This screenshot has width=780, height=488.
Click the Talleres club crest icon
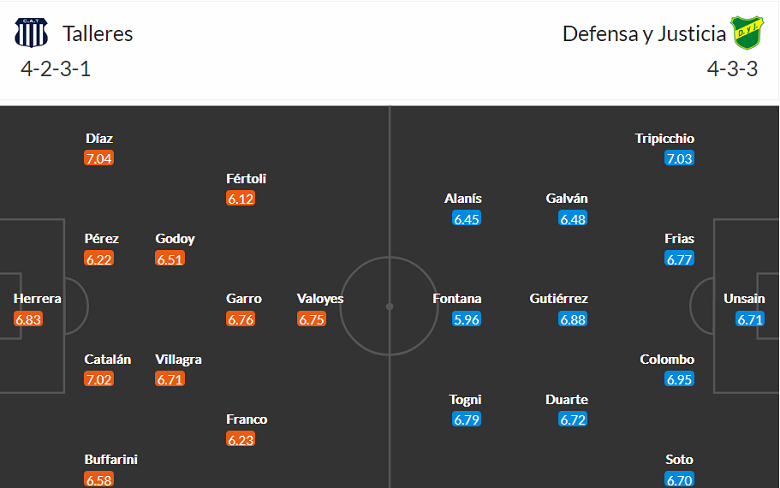coord(31,33)
